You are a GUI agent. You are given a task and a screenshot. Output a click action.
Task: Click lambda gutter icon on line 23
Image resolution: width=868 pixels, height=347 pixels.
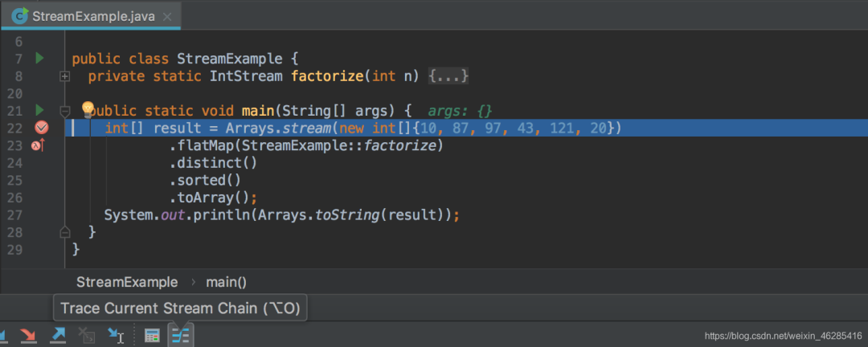click(x=38, y=145)
